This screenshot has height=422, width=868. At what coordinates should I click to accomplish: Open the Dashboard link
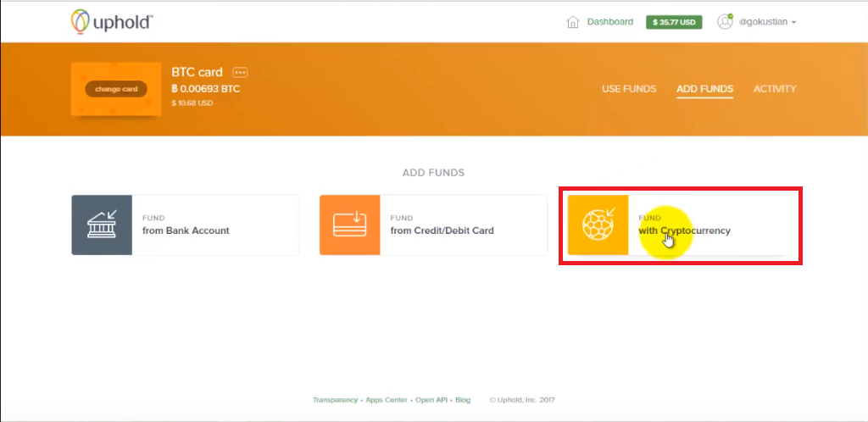[610, 22]
